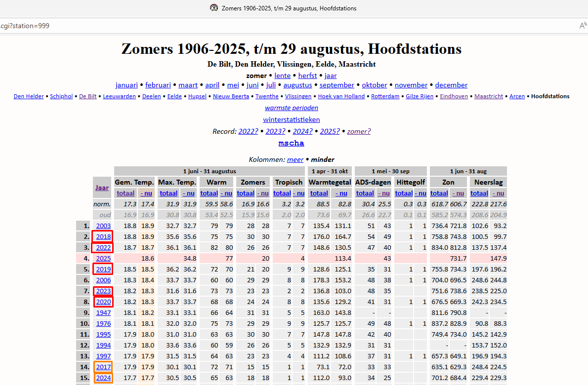Click the page favicon in the tab title

pos(214,8)
